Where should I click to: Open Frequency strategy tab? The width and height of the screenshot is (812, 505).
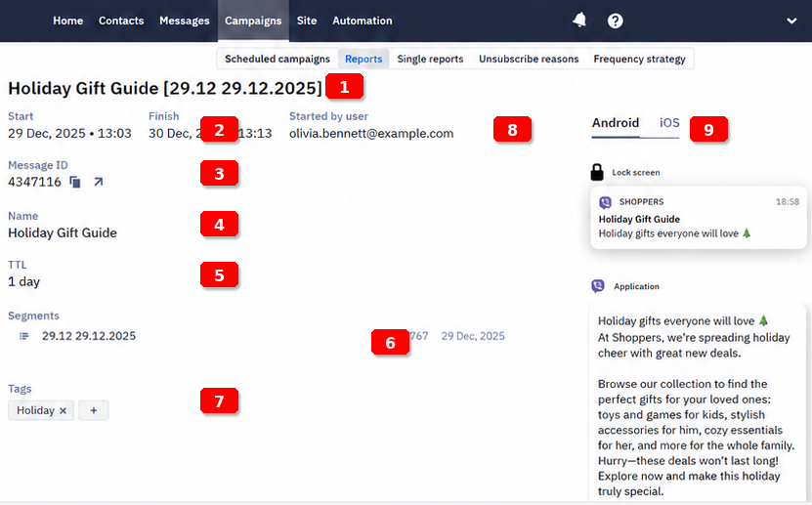pos(640,59)
